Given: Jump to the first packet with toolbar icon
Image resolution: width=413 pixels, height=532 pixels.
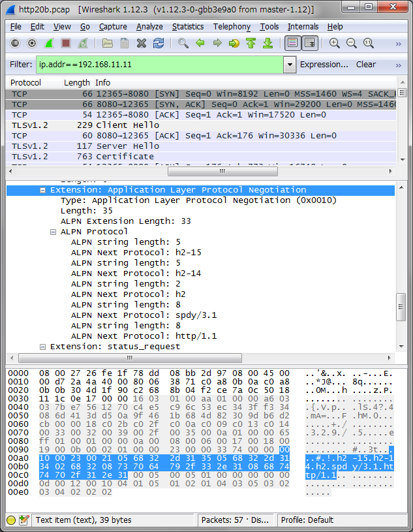Looking at the screenshot, I should pos(251,43).
